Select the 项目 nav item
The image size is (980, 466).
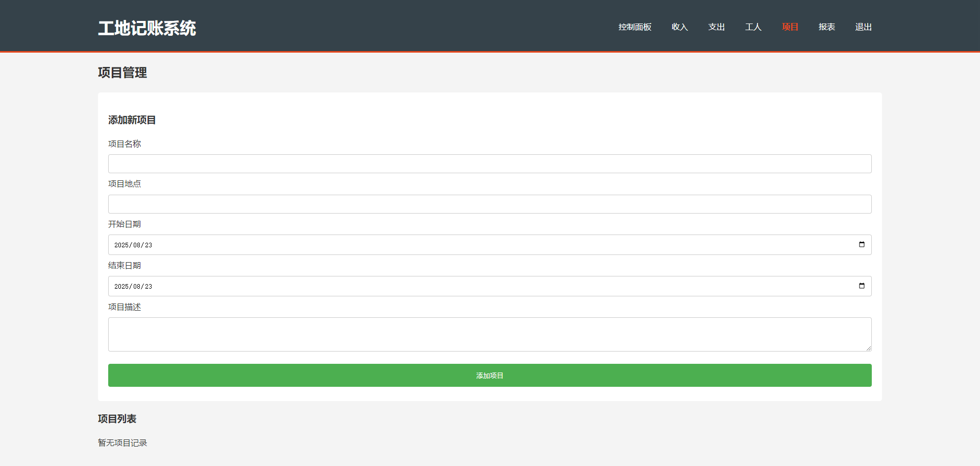click(x=790, y=27)
